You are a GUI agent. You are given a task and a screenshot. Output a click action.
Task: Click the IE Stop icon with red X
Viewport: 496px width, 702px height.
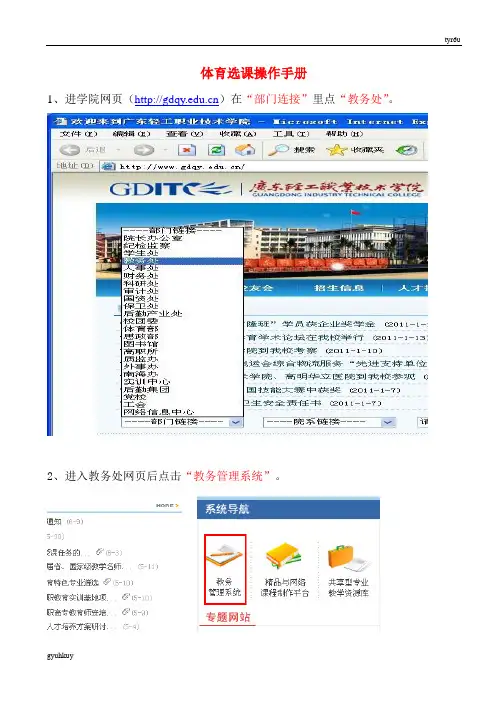187,150
